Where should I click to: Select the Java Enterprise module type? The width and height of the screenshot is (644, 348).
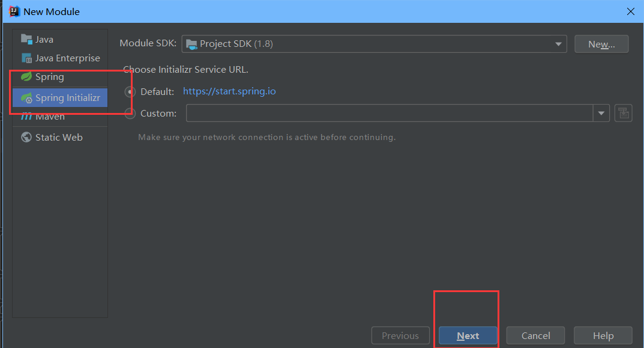point(60,58)
